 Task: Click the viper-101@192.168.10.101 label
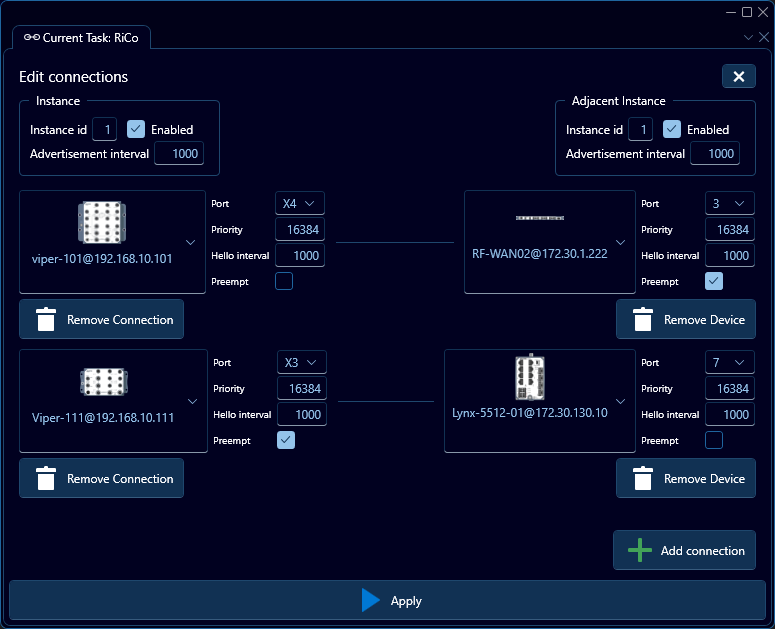(102, 258)
